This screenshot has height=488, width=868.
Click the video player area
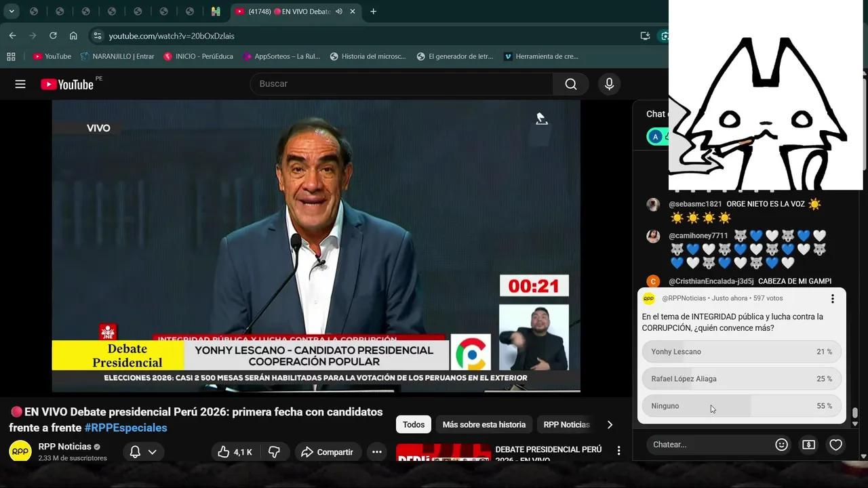[x=316, y=246]
